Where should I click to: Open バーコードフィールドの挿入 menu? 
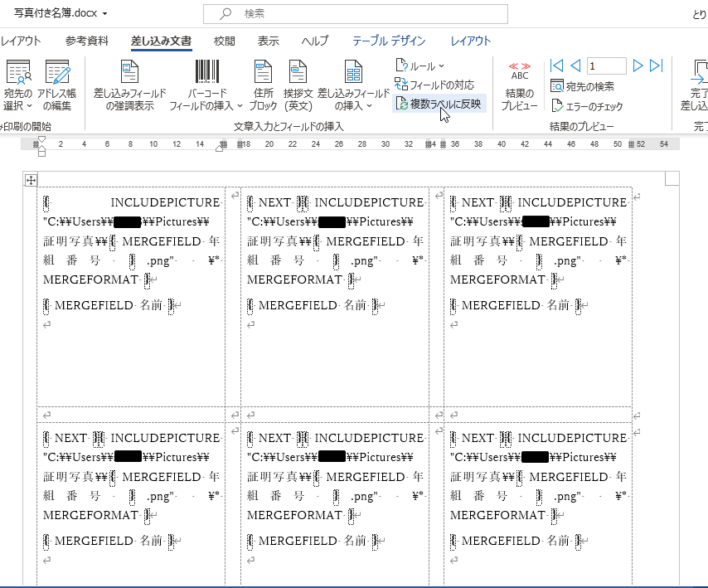206,85
